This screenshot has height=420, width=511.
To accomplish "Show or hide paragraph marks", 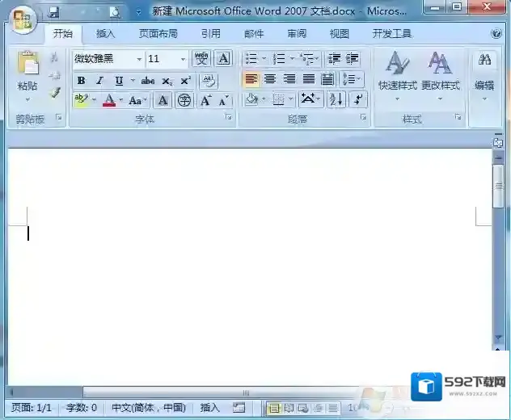I will pyautogui.click(x=358, y=99).
